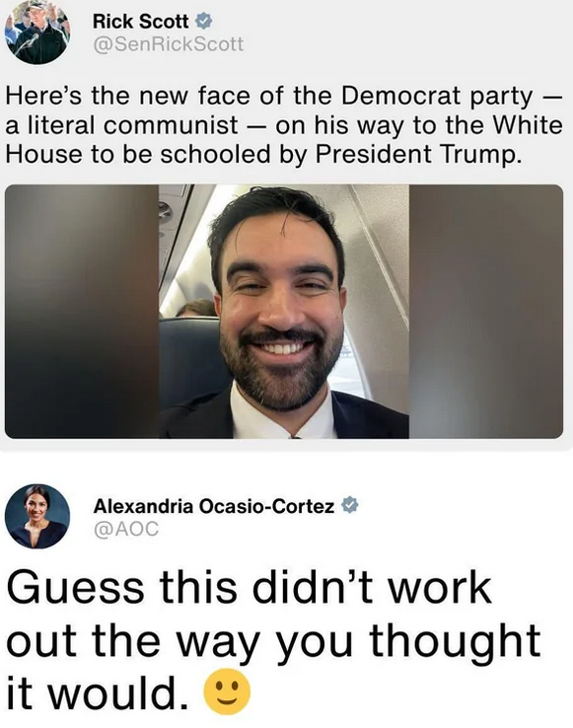Image resolution: width=573 pixels, height=728 pixels.
Task: Click the phrase "Democrat party" in the tweet
Action: 438,97
